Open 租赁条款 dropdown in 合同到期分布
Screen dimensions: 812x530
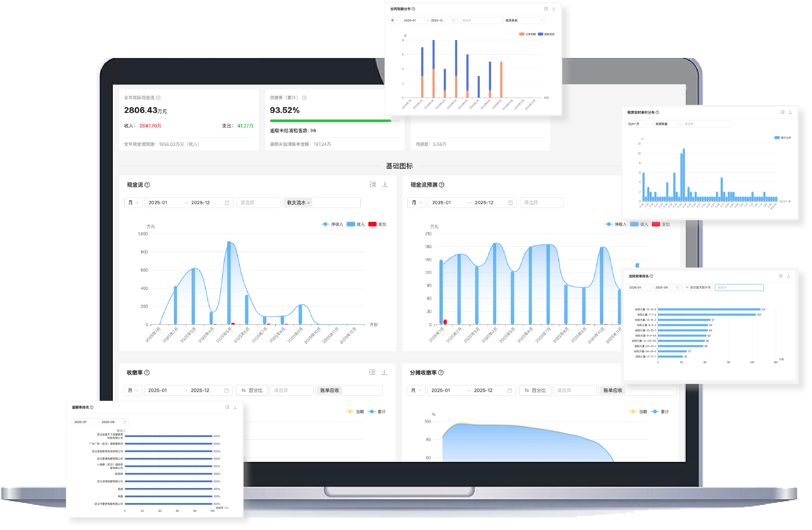(x=524, y=21)
